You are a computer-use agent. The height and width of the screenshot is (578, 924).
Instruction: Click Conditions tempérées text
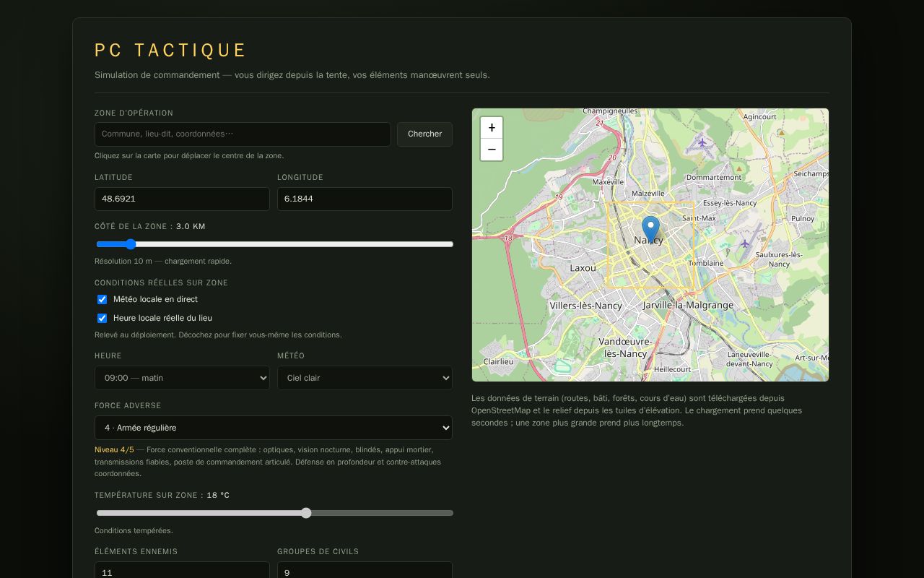click(134, 530)
